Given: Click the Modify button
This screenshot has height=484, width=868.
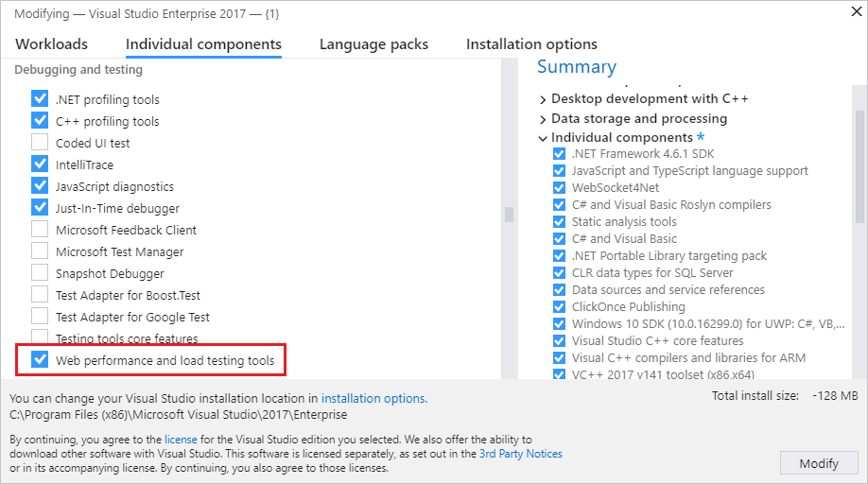Looking at the screenshot, I should (818, 463).
